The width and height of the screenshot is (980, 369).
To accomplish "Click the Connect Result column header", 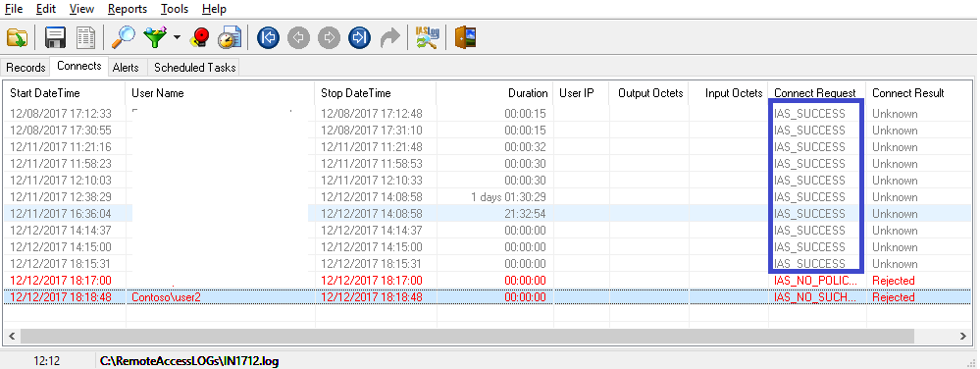I will pyautogui.click(x=920, y=93).
